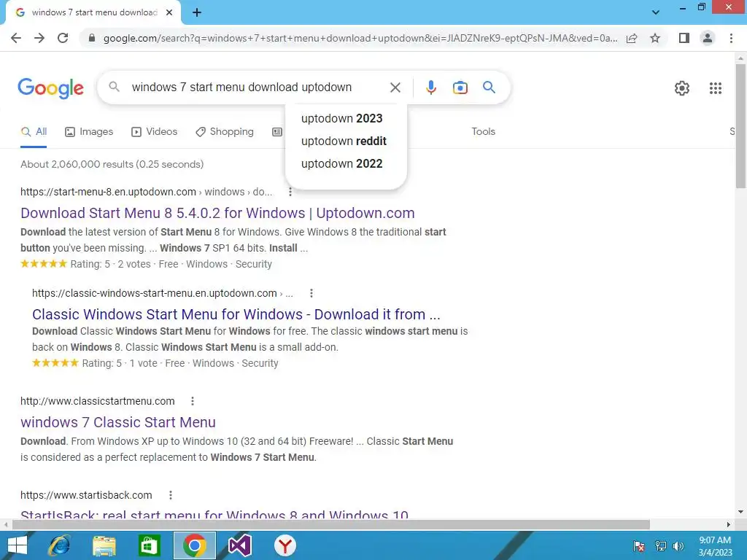The width and height of the screenshot is (747, 560).
Task: Bookmark this page with the star
Action: 655,38
